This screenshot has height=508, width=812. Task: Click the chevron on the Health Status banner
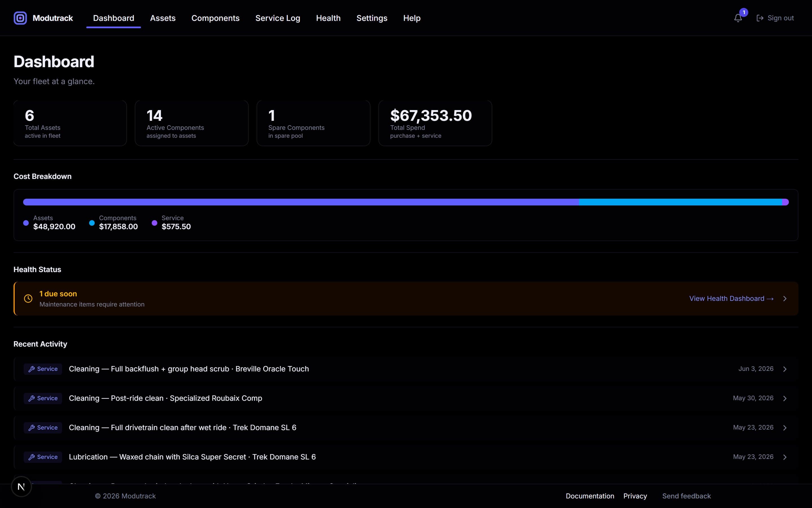(x=785, y=298)
